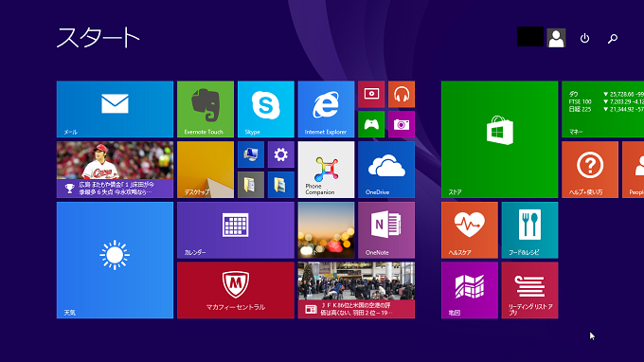Launch the OneNote tile
This screenshot has height=362, width=644.
pyautogui.click(x=386, y=230)
